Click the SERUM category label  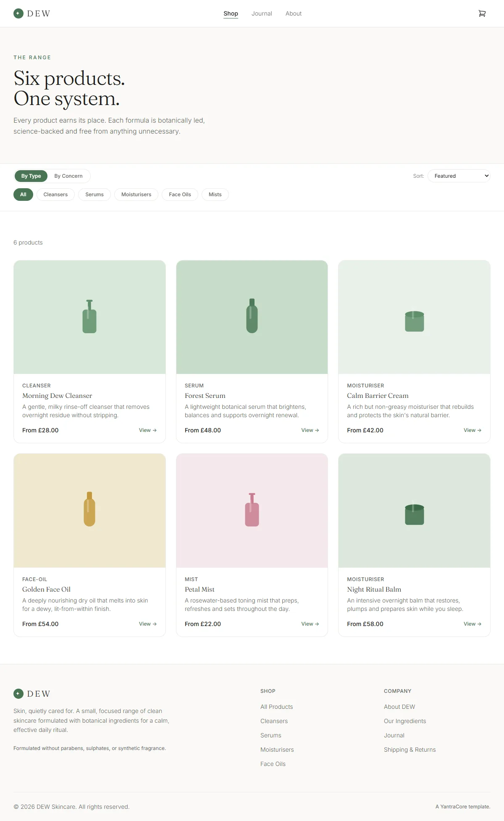tap(194, 386)
